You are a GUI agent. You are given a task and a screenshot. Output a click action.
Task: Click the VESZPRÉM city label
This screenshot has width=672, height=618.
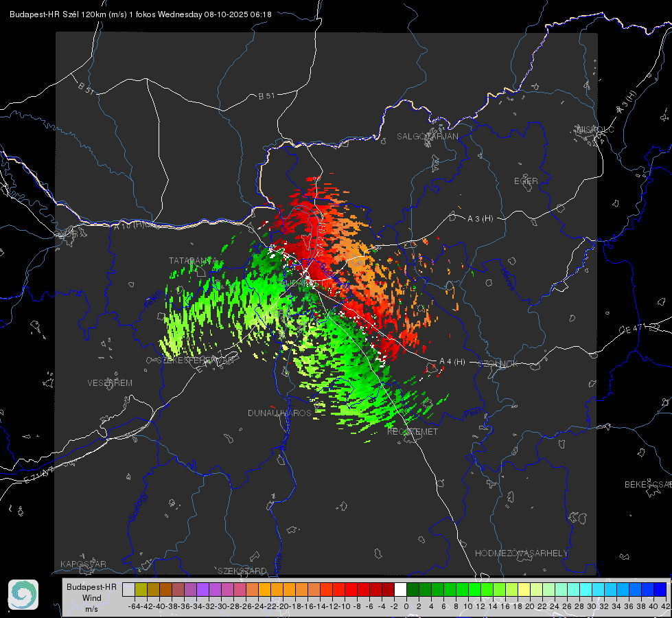click(x=110, y=383)
